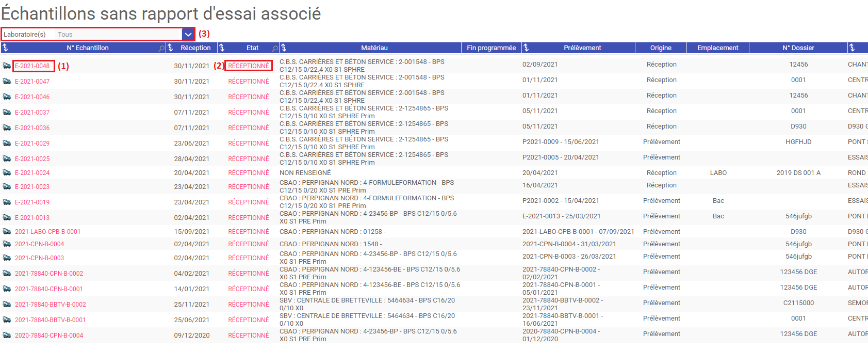Open sample E-2021-0037
The image size is (868, 350).
pyautogui.click(x=32, y=113)
